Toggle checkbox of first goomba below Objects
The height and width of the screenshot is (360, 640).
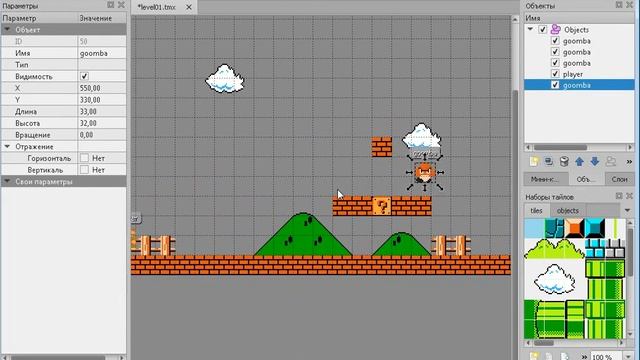pos(555,41)
